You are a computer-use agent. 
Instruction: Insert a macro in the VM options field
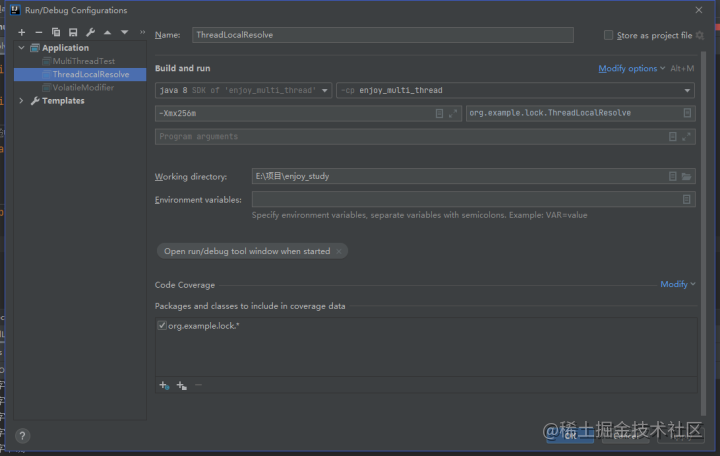(439, 113)
